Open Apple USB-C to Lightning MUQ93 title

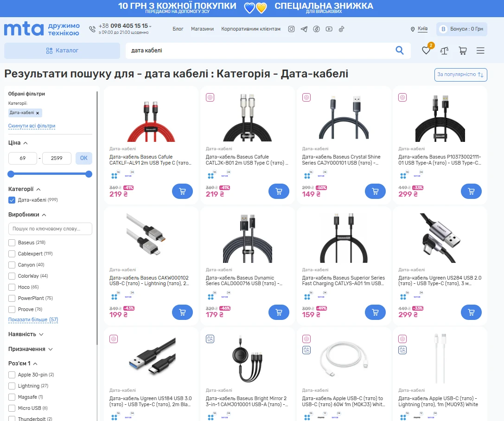point(438,402)
